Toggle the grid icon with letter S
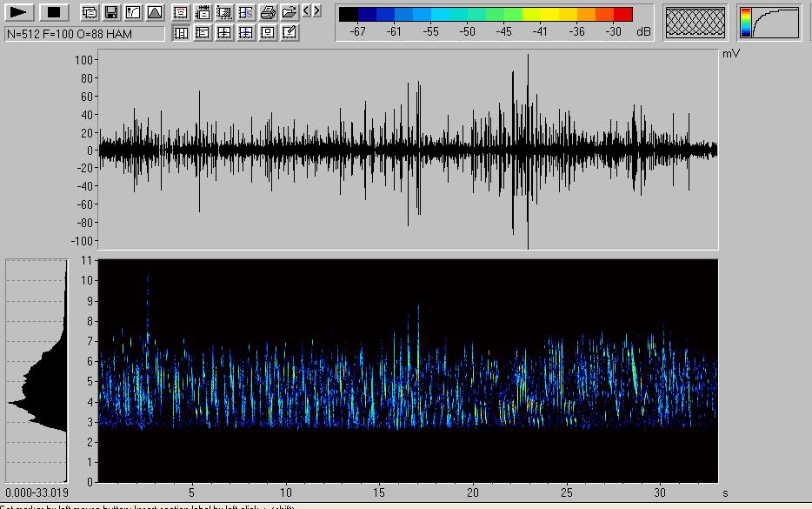The height and width of the screenshot is (509, 812). coord(246,12)
